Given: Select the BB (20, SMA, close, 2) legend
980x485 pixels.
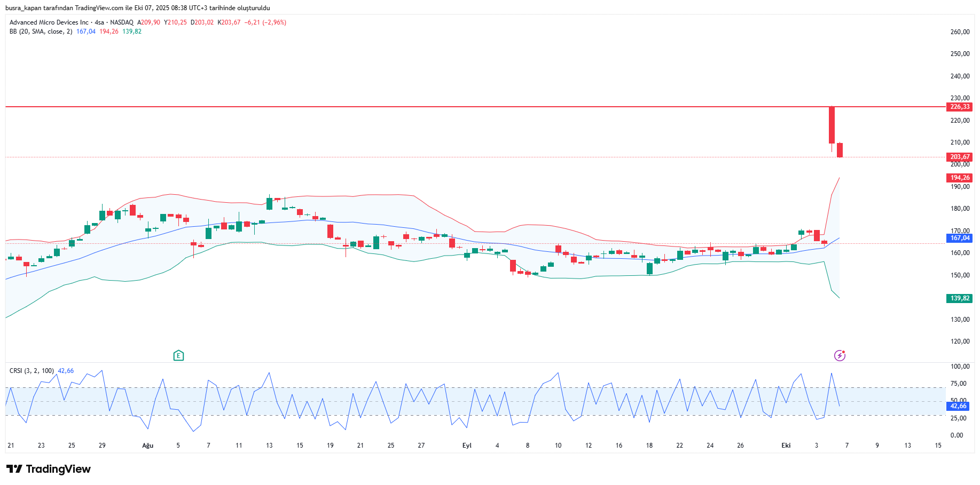Looking at the screenshot, I should tap(41, 31).
